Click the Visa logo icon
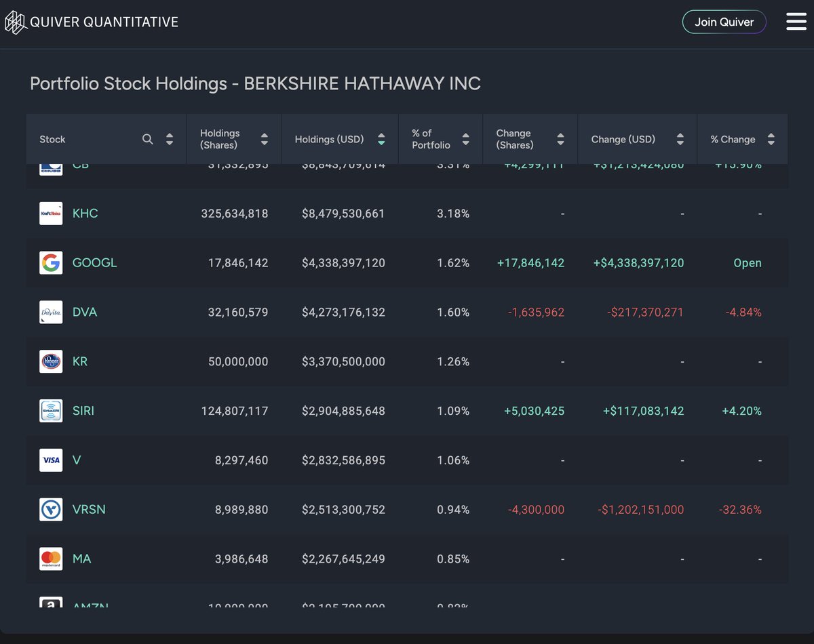This screenshot has width=814, height=644. click(x=51, y=460)
